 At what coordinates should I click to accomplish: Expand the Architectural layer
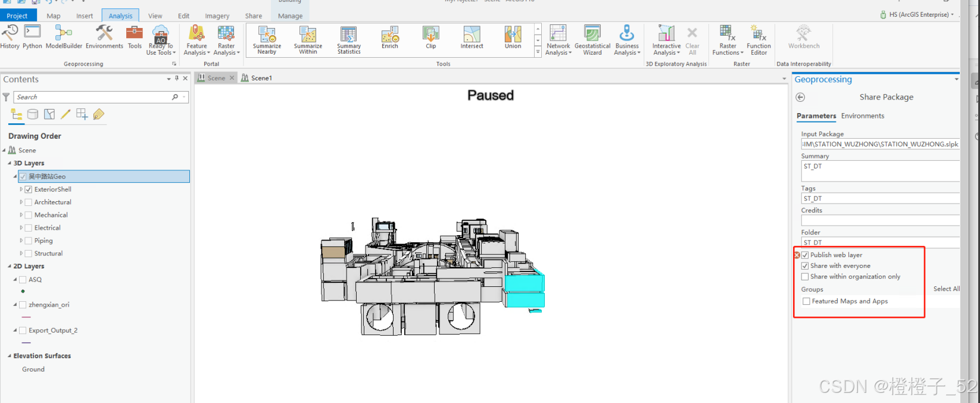(x=21, y=202)
